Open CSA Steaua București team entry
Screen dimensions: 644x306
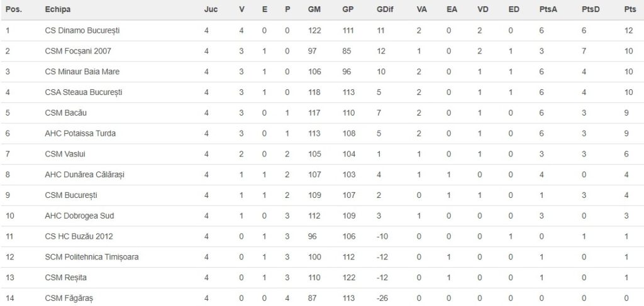pyautogui.click(x=84, y=92)
